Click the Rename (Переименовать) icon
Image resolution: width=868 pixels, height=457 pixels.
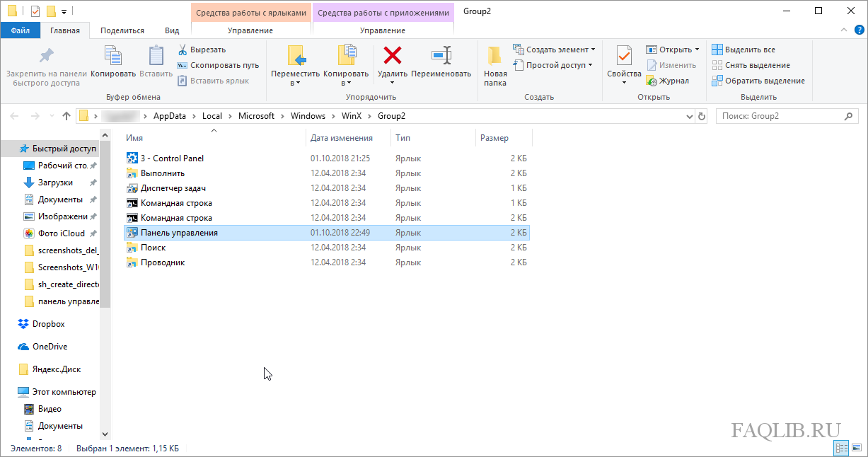point(441,56)
